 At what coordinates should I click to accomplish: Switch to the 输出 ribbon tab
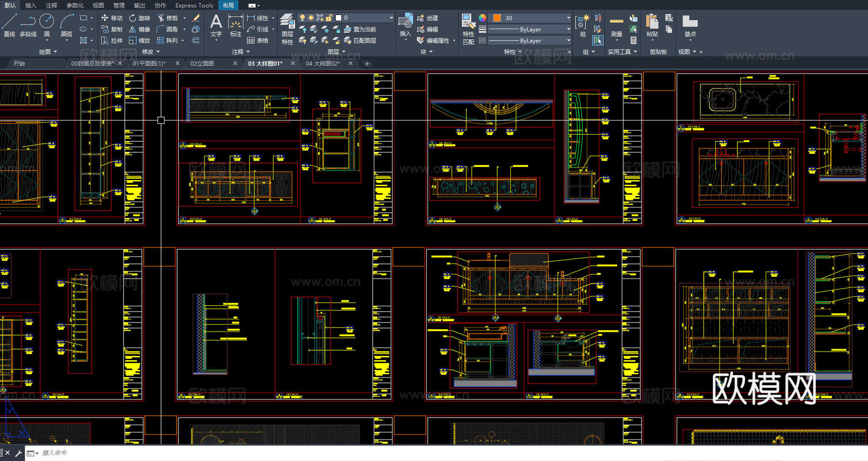[139, 5]
